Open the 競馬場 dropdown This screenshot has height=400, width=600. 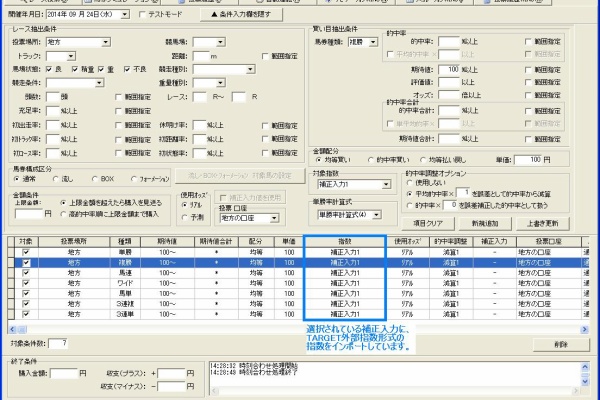point(221,43)
